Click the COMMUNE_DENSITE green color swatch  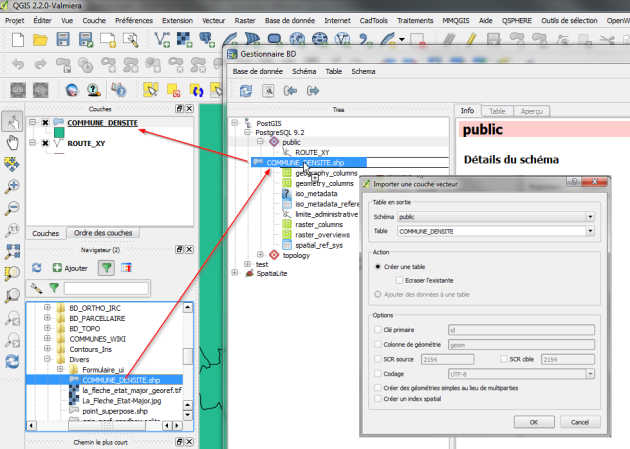pyautogui.click(x=59, y=133)
